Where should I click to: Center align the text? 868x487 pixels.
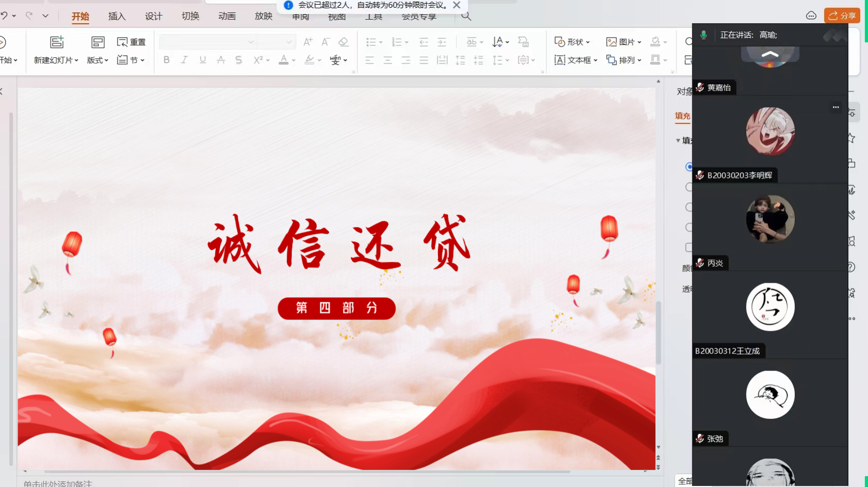pos(388,60)
